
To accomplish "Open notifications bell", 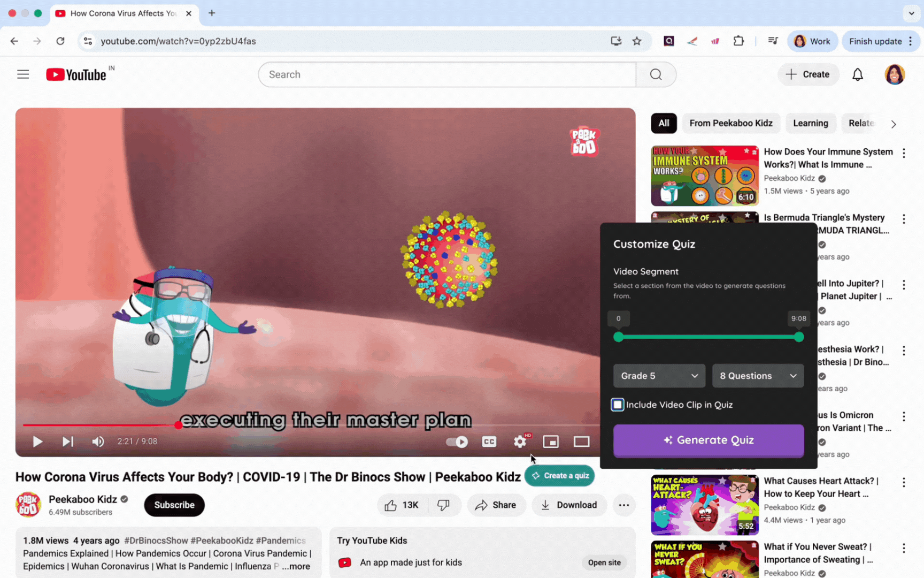I will coord(858,74).
